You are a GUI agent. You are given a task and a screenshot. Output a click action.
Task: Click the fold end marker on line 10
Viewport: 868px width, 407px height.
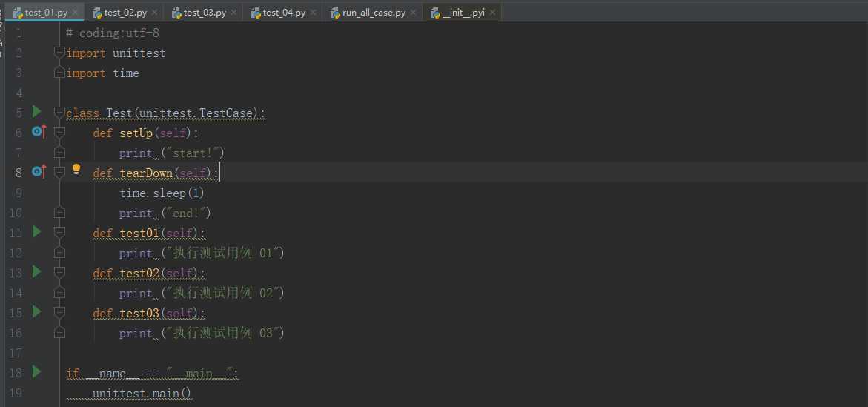tap(60, 212)
